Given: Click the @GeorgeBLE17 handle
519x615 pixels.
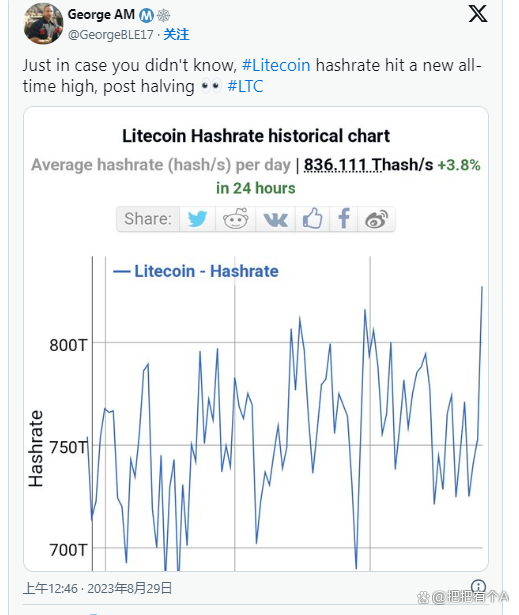Looking at the screenshot, I should (x=111, y=35).
